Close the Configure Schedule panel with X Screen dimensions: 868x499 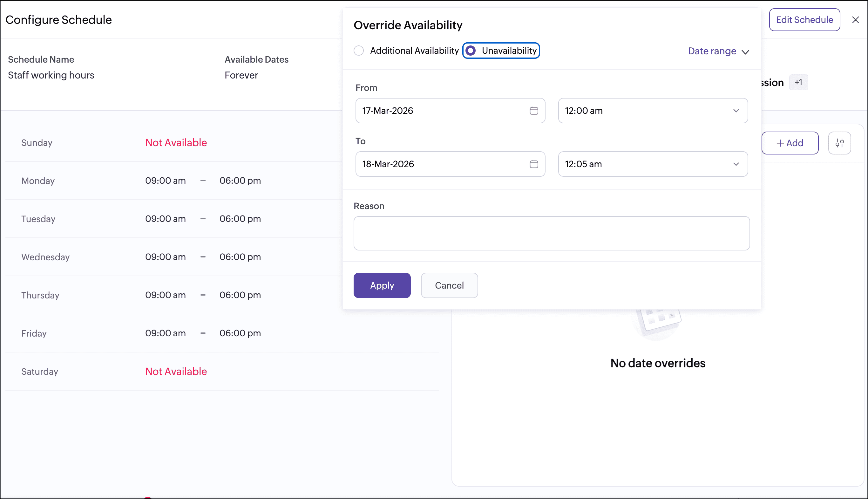point(855,20)
